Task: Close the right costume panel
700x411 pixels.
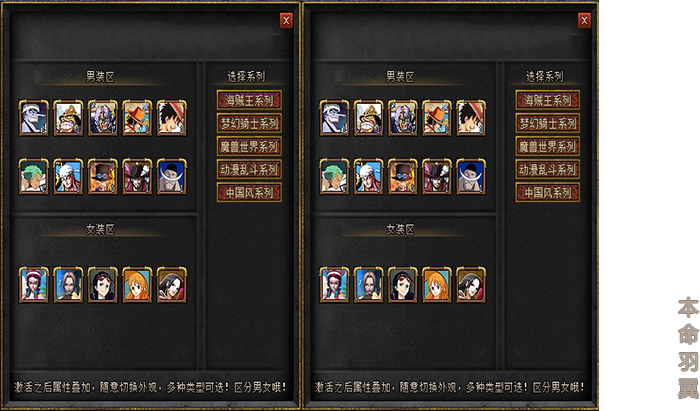Action: (584, 20)
